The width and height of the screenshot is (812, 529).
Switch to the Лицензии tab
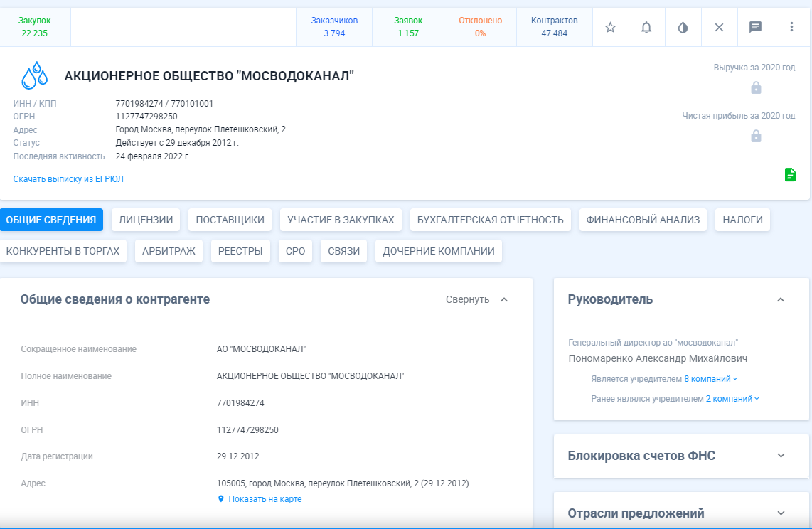[x=146, y=220]
